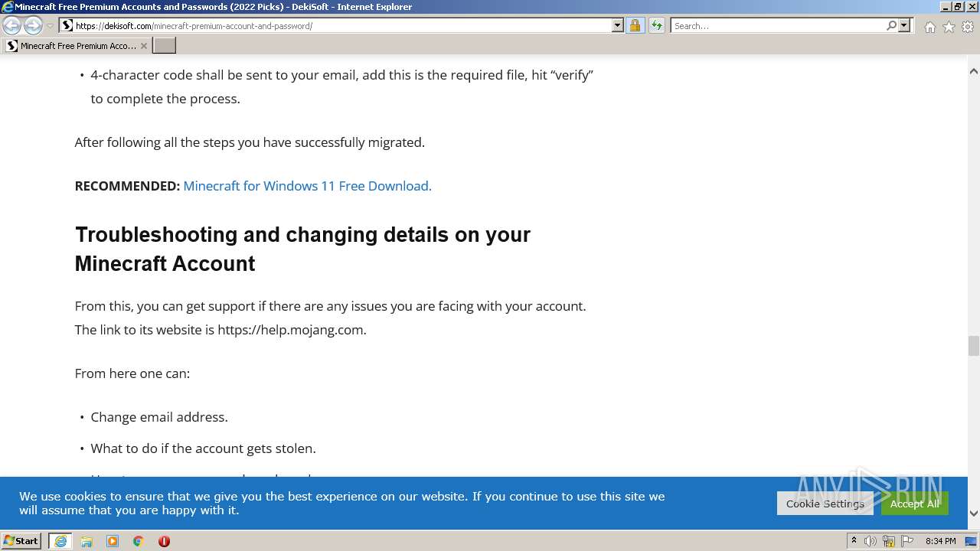Image resolution: width=980 pixels, height=551 pixels.
Task: Open File Explorer folder in taskbar
Action: pos(87,541)
